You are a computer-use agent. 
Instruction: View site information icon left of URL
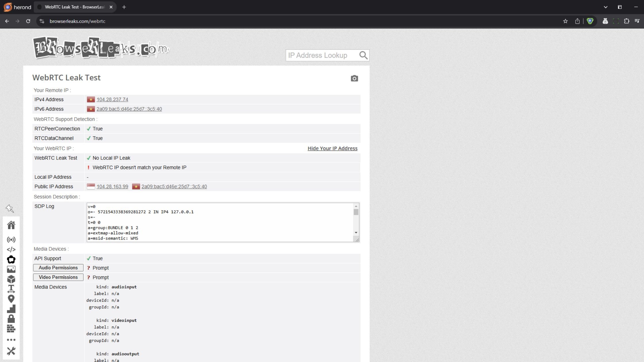[42, 21]
